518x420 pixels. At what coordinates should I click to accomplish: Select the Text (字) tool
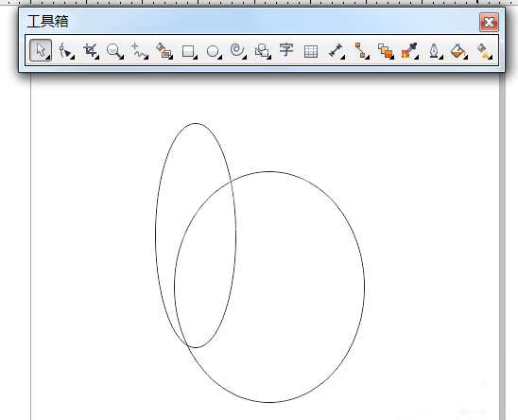point(286,50)
